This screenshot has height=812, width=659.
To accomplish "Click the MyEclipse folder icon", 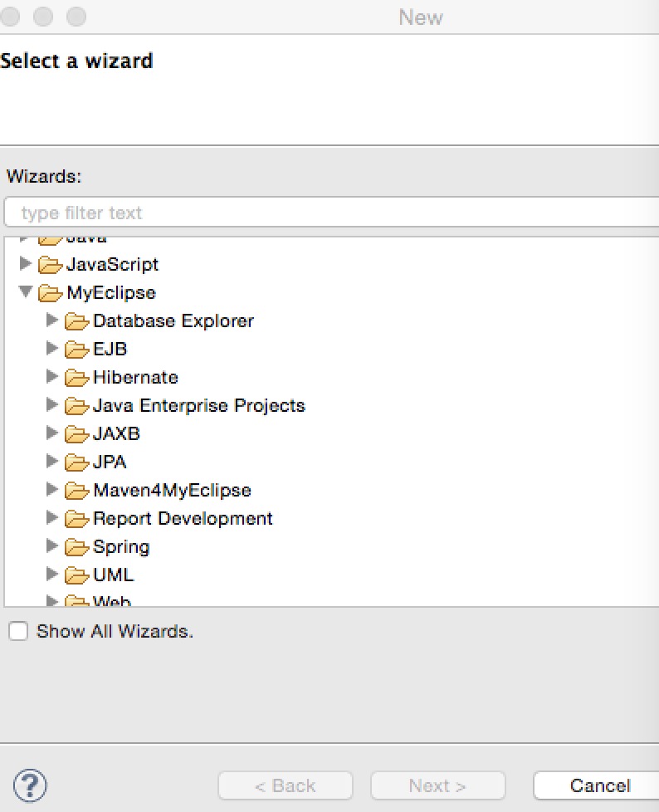I will (51, 293).
